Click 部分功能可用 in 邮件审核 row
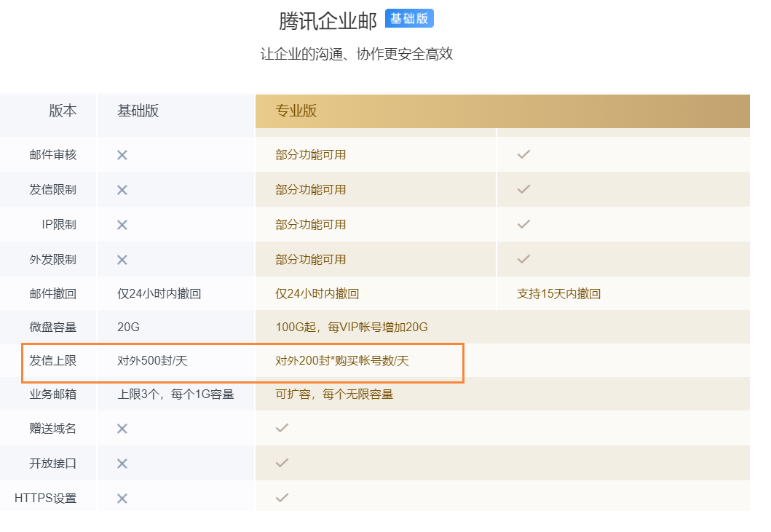Image resolution: width=771 pixels, height=532 pixels. point(311,155)
